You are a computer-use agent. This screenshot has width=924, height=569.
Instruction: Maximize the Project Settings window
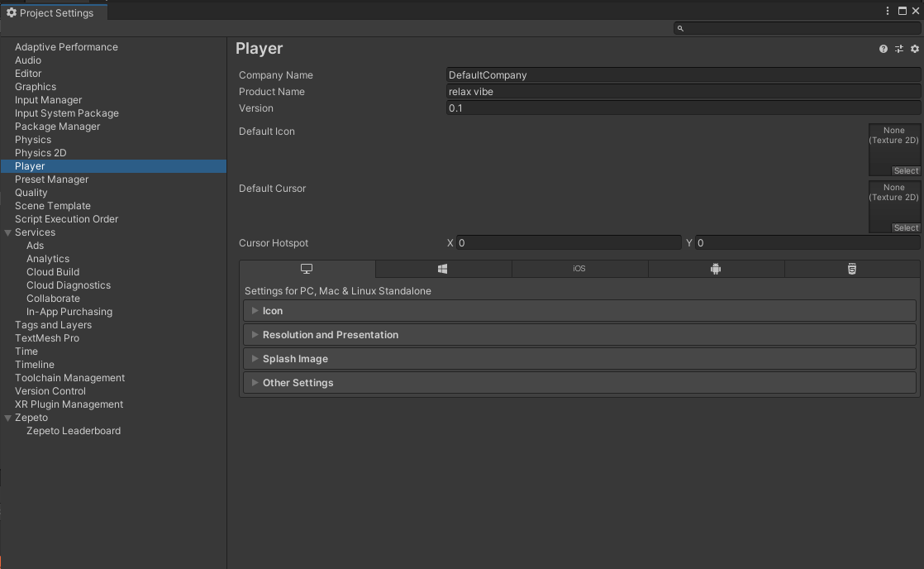(903, 11)
